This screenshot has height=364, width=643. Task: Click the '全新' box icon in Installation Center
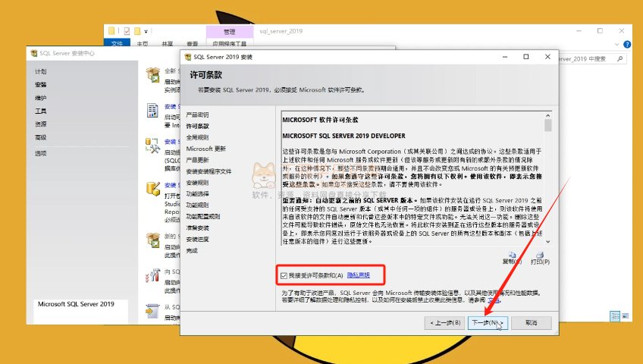pyautogui.click(x=153, y=75)
